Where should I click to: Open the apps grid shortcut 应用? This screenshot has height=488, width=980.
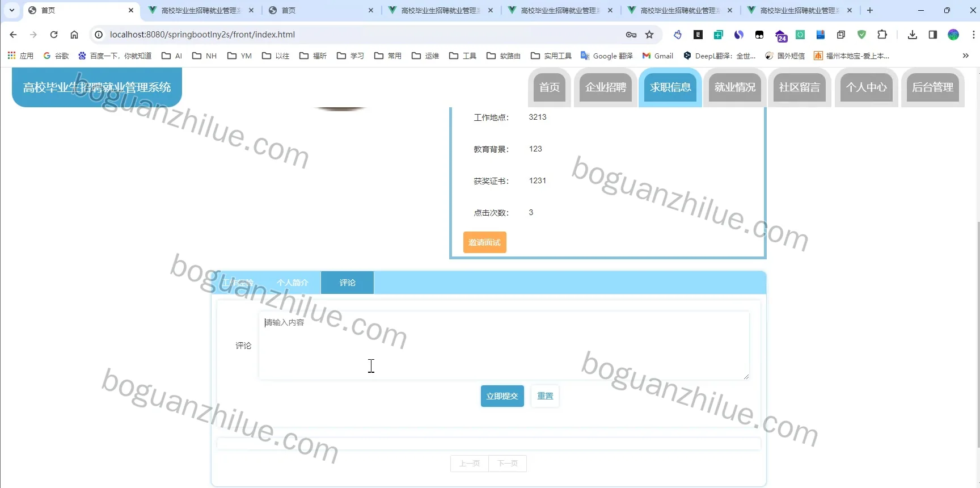click(20, 56)
